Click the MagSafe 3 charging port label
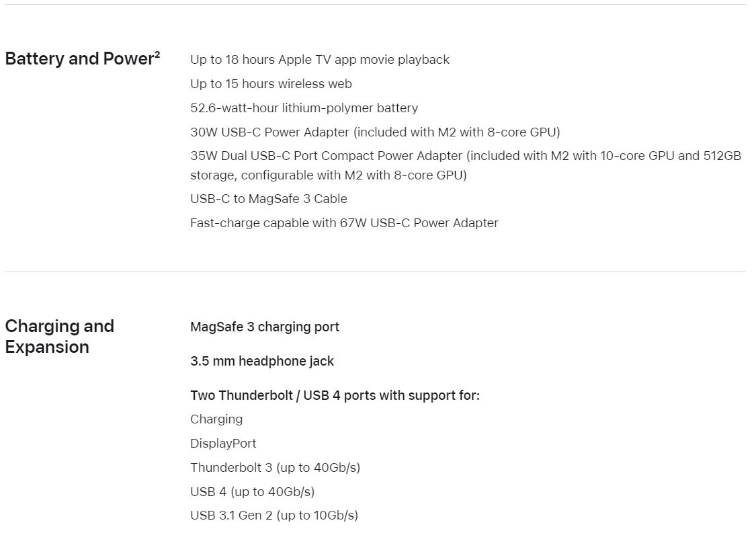This screenshot has height=535, width=756. [265, 327]
